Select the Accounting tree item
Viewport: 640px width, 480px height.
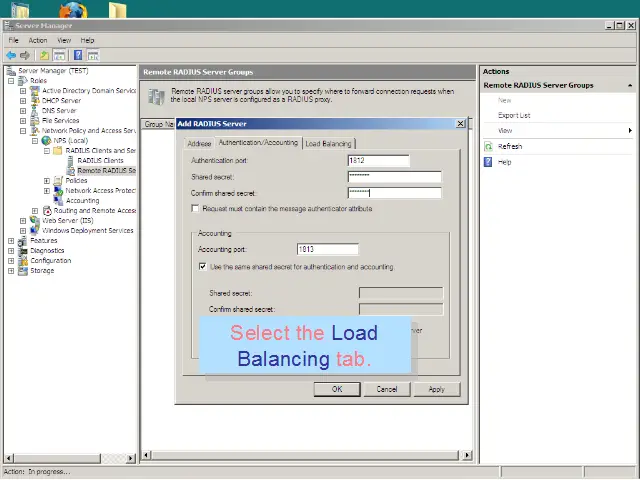(82, 201)
